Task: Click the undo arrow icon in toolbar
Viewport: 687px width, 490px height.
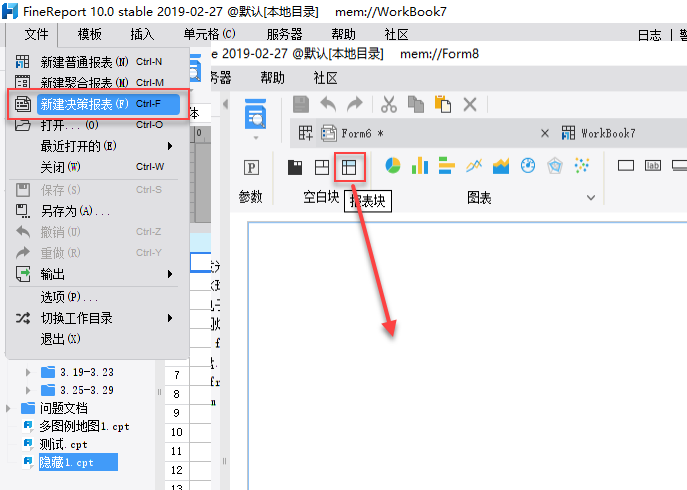Action: 328,104
